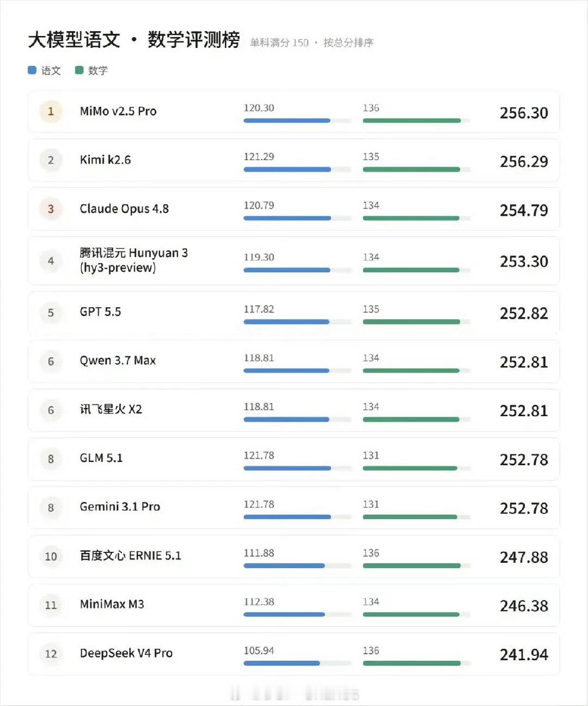The height and width of the screenshot is (706, 588).
Task: Click the 语文 score 120.79
Action: tap(259, 205)
